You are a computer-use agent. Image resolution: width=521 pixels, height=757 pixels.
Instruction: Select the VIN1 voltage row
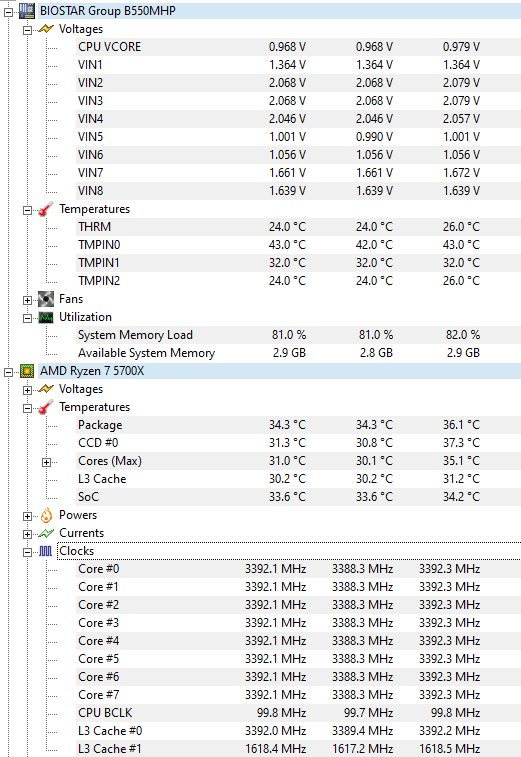pyautogui.click(x=298, y=65)
